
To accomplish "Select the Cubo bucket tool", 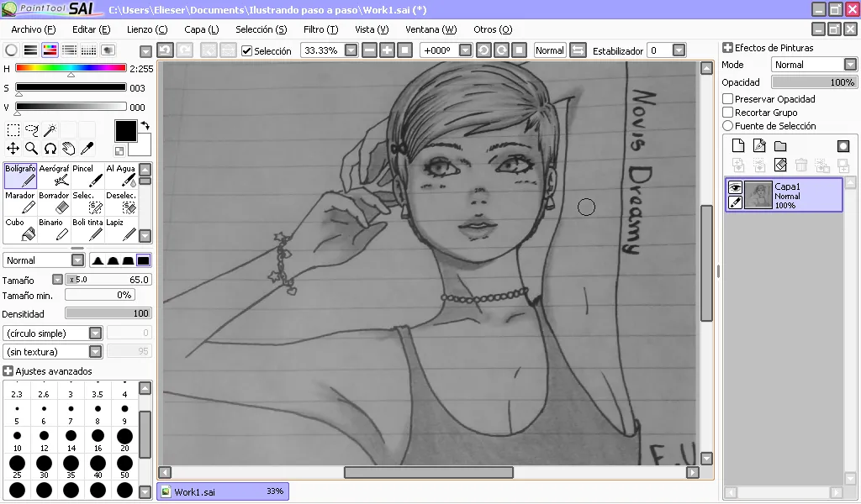I will (x=20, y=229).
